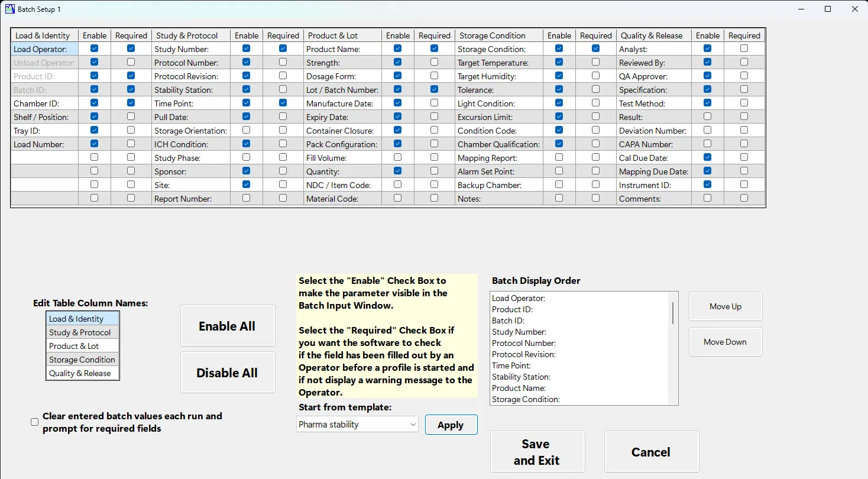Click the Enable All button
This screenshot has width=868, height=479.
pos(228,326)
